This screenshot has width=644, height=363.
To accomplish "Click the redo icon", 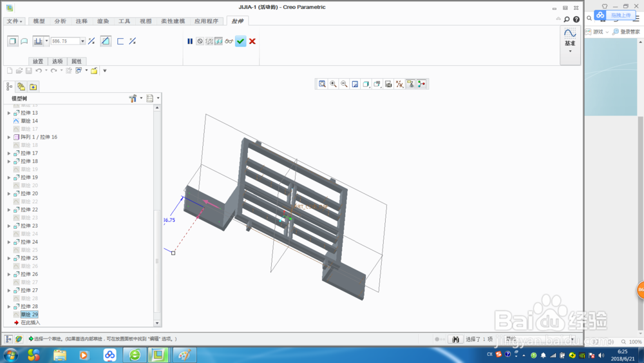I will click(54, 71).
